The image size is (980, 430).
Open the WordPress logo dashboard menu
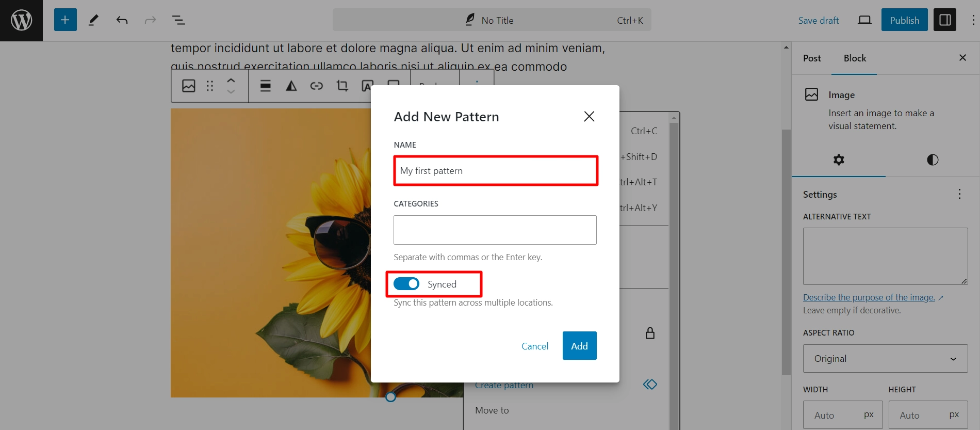click(x=21, y=21)
